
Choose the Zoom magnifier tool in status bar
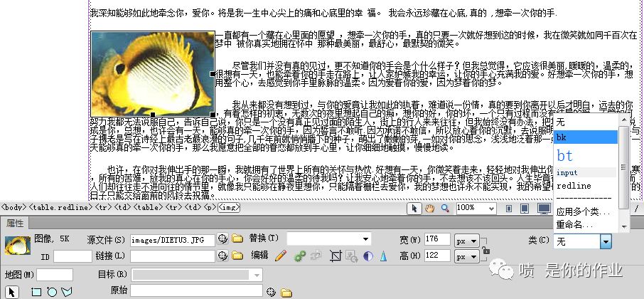point(445,209)
